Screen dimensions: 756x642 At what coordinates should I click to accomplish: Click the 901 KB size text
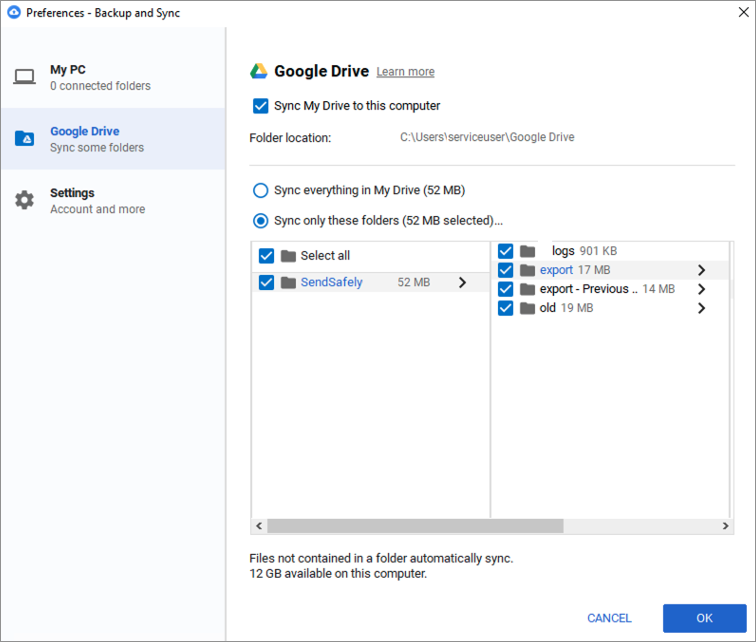[x=598, y=251]
